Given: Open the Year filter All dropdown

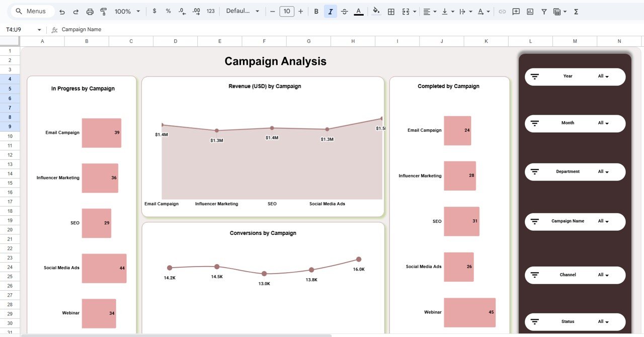Looking at the screenshot, I should coord(603,76).
